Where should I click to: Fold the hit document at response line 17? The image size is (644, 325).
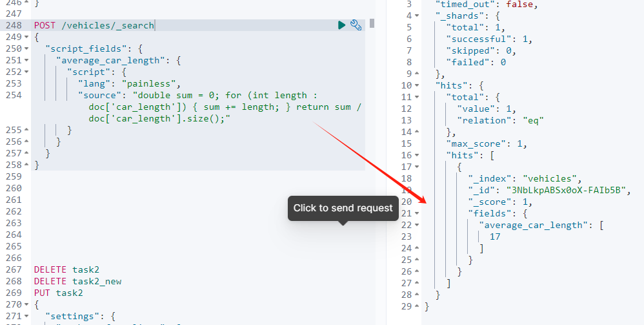click(x=417, y=167)
